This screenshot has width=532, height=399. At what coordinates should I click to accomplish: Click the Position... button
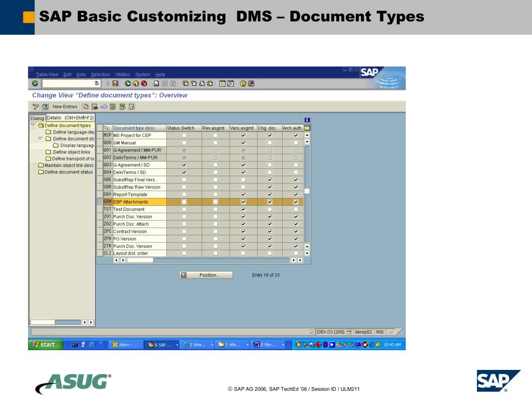pyautogui.click(x=206, y=275)
